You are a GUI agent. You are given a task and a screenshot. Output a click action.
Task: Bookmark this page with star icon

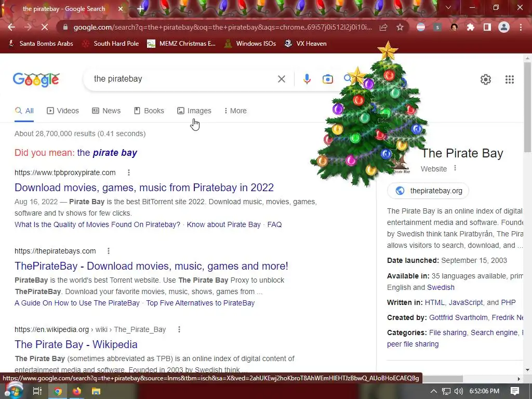pyautogui.click(x=400, y=27)
